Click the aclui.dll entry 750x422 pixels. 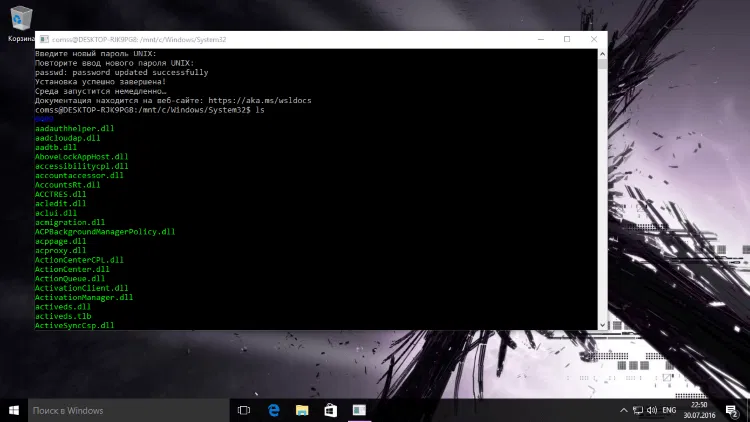56,213
